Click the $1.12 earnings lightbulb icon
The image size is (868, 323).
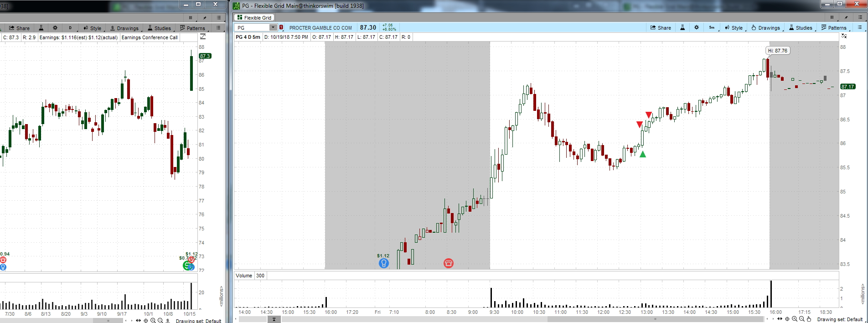(384, 263)
